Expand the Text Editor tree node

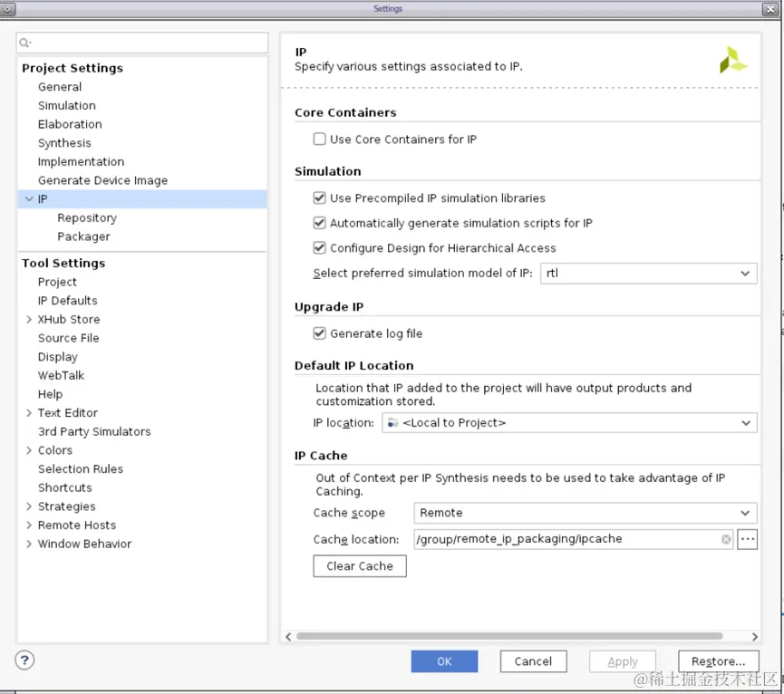coord(29,413)
